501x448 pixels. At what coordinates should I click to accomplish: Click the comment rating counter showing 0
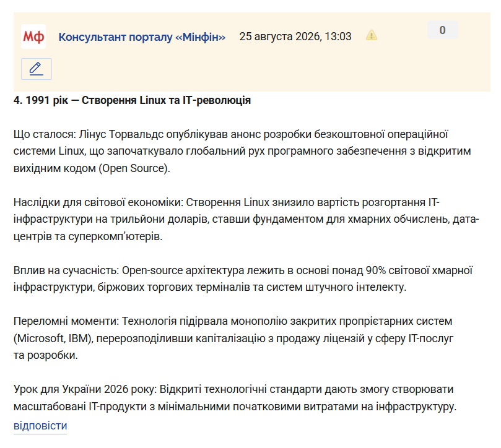point(443,30)
